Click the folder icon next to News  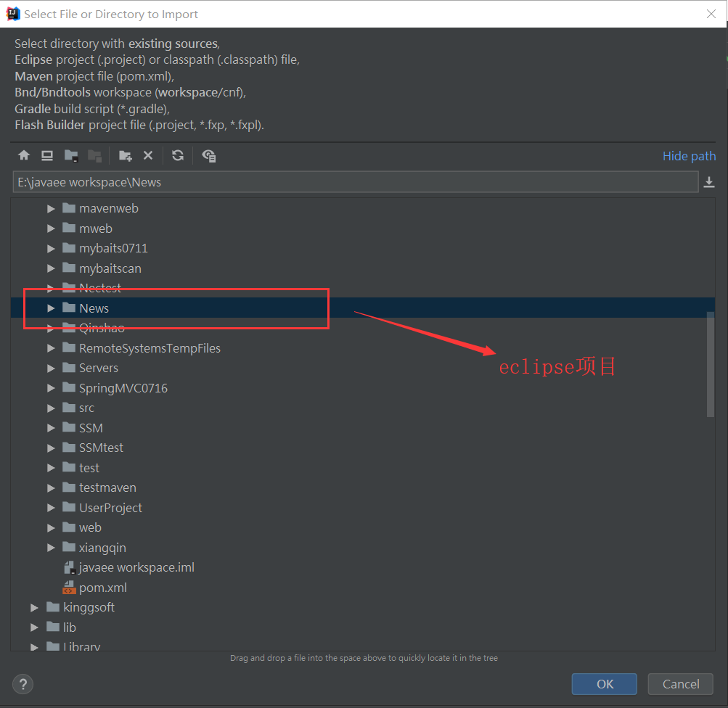(69, 308)
